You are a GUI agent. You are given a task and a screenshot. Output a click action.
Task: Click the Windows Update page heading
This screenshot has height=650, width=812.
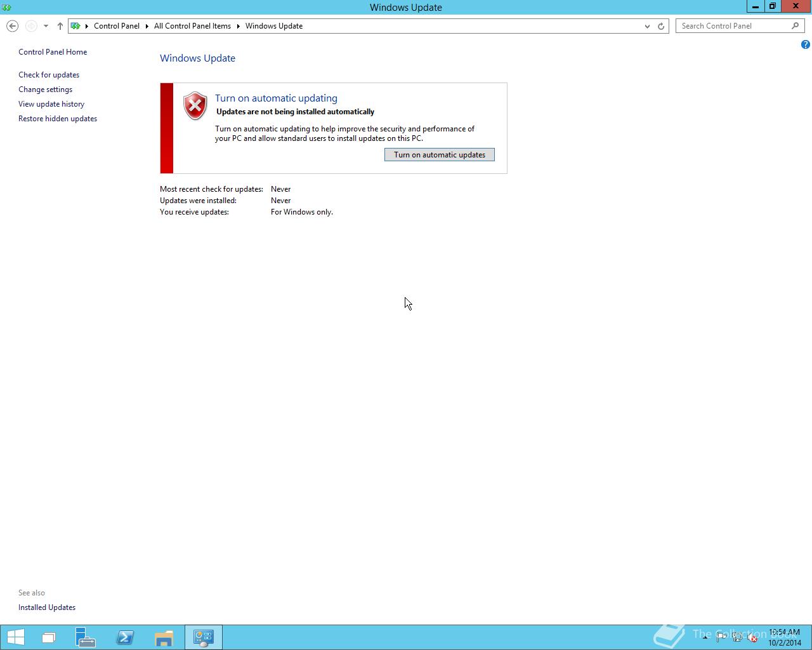pos(197,58)
